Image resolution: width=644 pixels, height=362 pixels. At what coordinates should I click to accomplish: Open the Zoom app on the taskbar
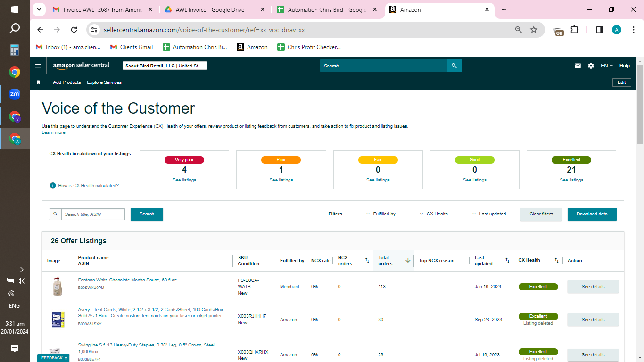(x=15, y=94)
